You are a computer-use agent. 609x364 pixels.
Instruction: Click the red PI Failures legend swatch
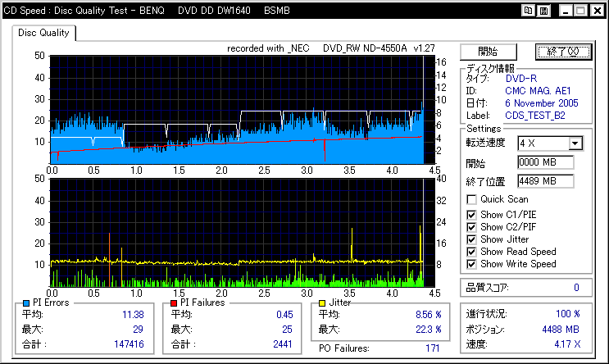tap(174, 303)
